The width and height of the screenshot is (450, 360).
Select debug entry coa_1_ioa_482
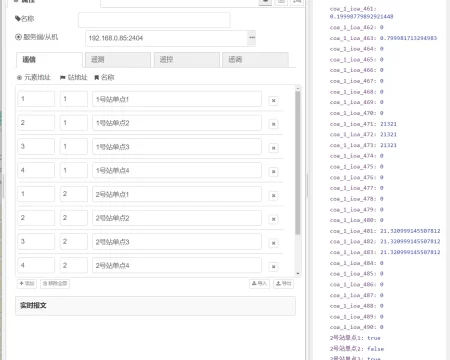385,242
